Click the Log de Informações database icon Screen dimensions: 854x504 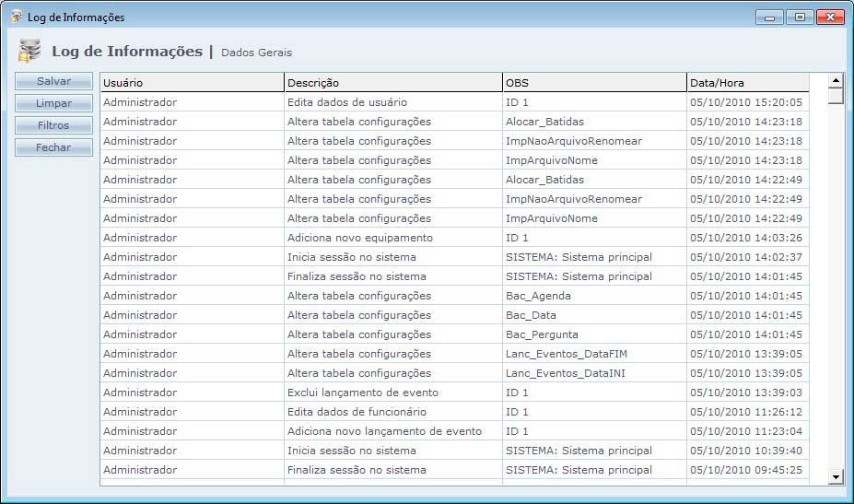pyautogui.click(x=29, y=52)
